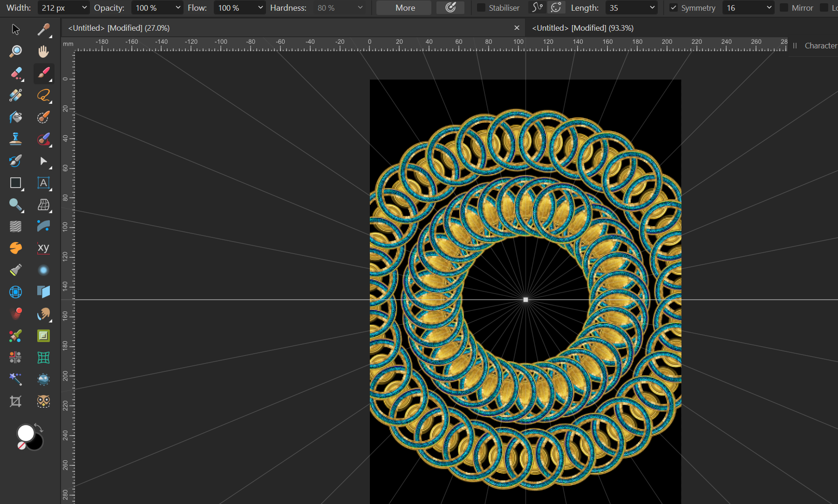This screenshot has height=504, width=838.
Task: Select the Smudge finger tool
Action: (43, 314)
